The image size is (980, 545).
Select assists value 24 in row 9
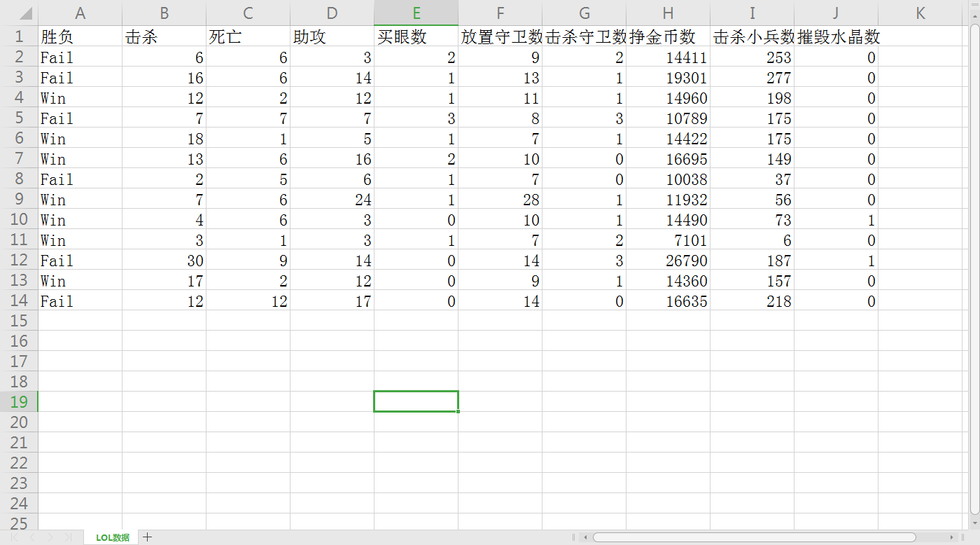332,199
